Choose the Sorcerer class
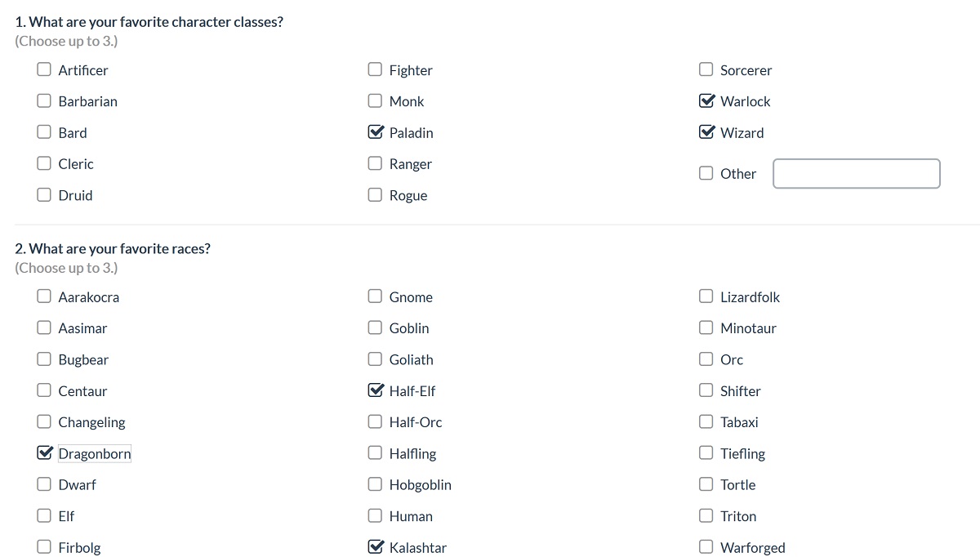This screenshot has width=980, height=557. coord(706,69)
